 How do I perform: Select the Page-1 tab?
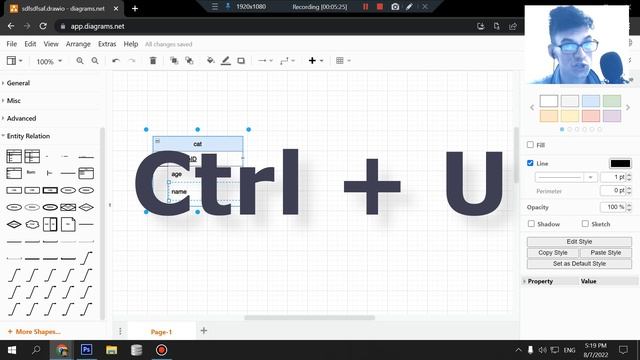pyautogui.click(x=161, y=331)
